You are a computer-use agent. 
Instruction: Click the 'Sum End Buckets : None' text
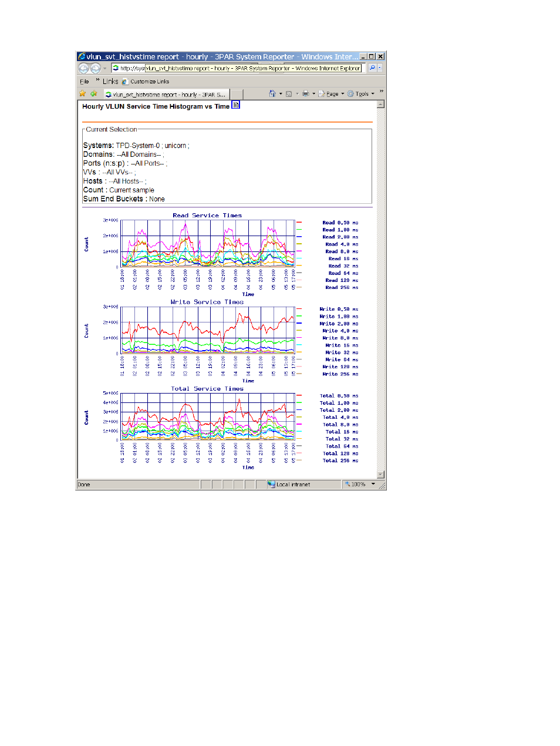(124, 199)
